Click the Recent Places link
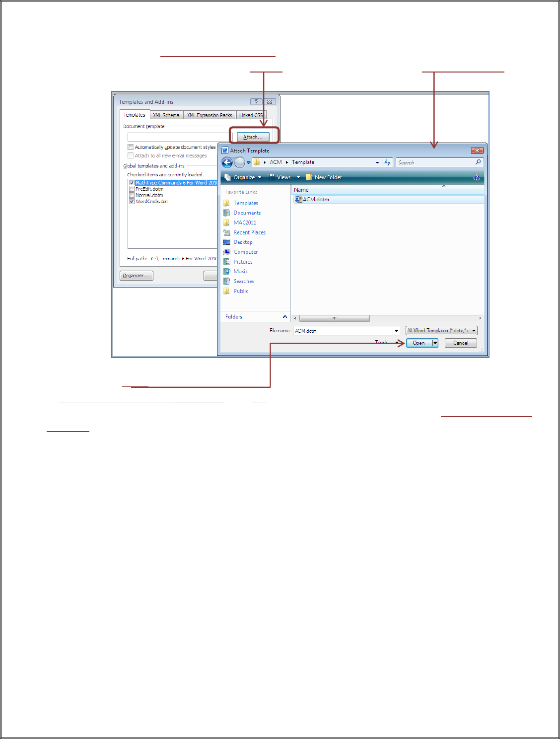Image resolution: width=560 pixels, height=739 pixels. [x=250, y=232]
